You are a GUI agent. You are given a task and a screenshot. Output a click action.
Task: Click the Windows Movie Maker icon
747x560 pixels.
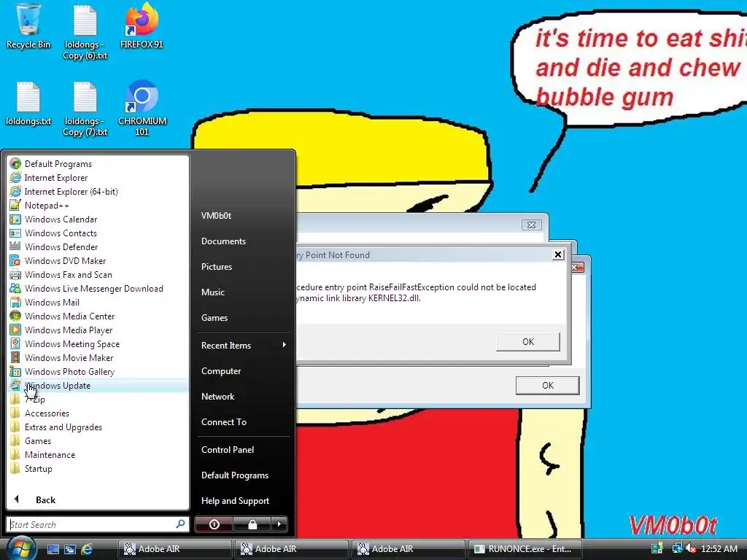point(15,357)
